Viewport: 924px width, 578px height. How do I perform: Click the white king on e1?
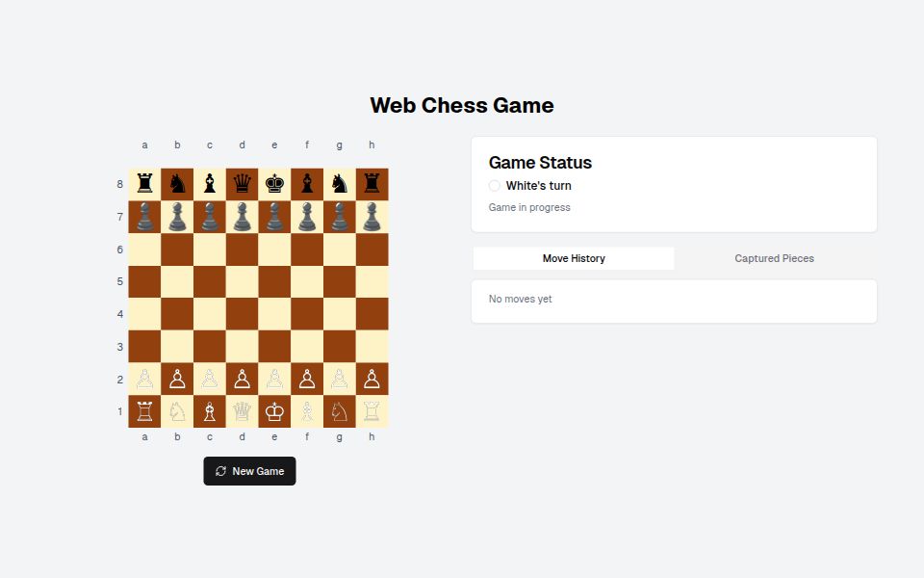click(274, 410)
